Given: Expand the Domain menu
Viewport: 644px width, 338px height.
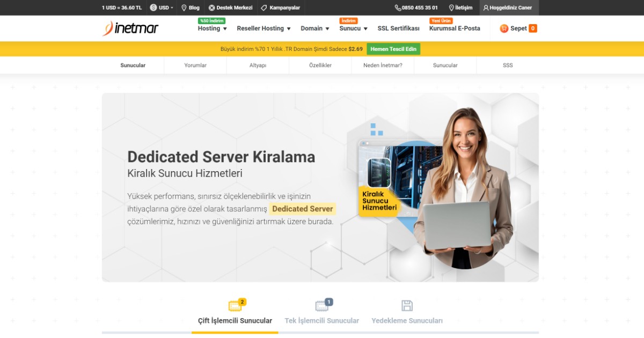Looking at the screenshot, I should coord(315,28).
